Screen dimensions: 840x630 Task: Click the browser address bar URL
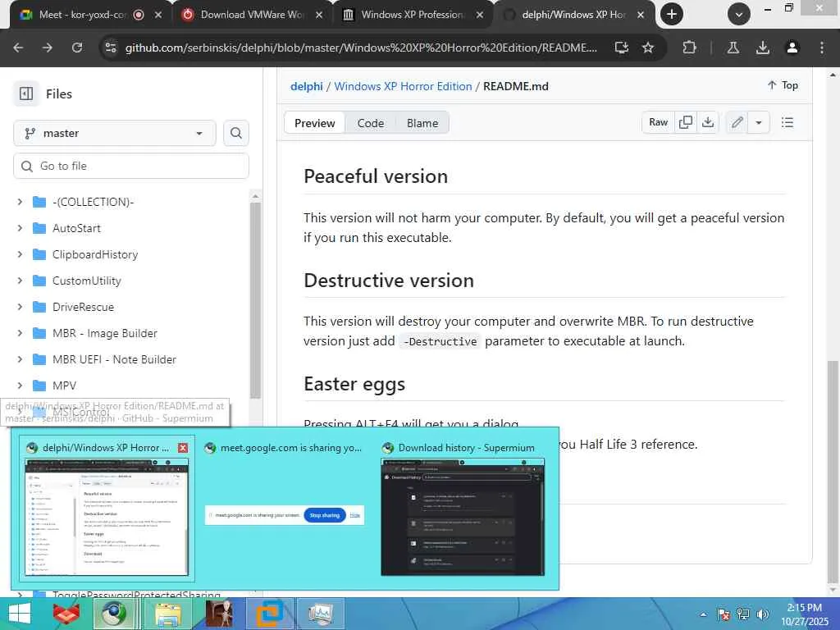point(361,48)
